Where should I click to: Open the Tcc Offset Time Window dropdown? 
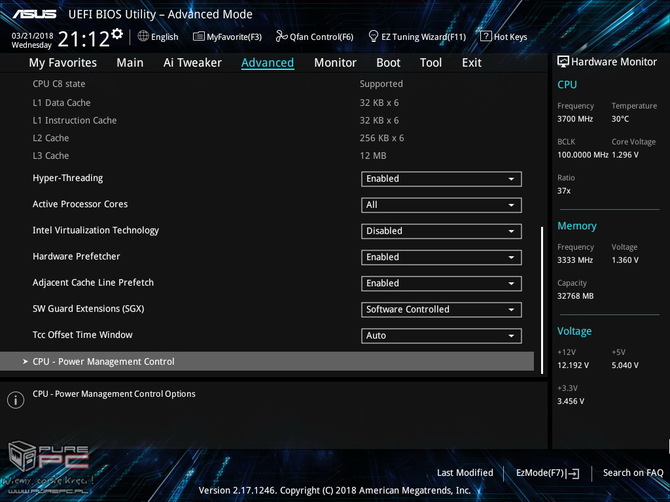[441, 336]
